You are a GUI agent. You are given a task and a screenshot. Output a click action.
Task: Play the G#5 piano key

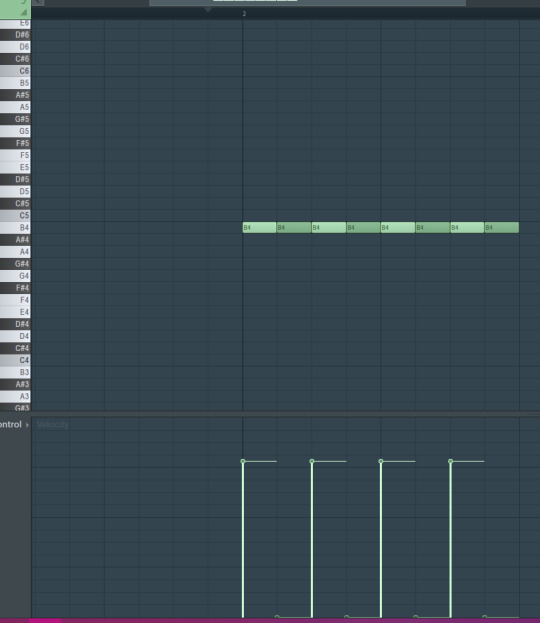[x=15, y=119]
